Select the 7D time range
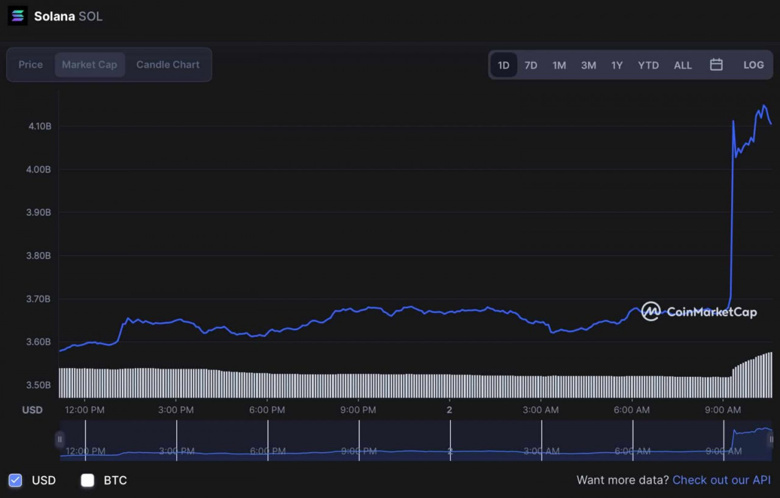 531,65
